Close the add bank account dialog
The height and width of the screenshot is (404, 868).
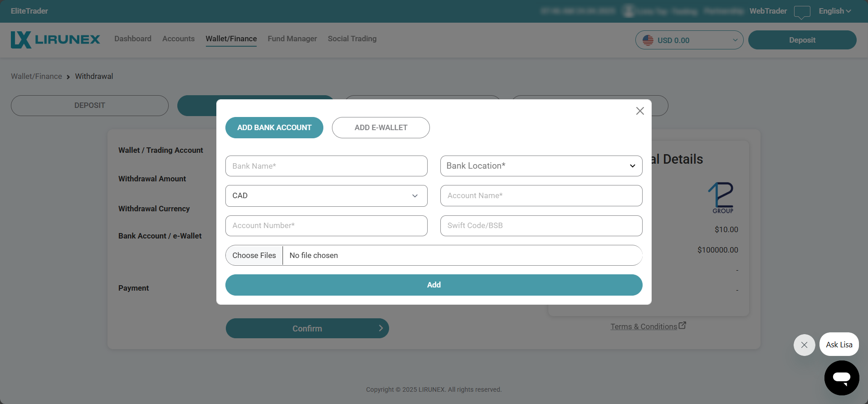[640, 111]
